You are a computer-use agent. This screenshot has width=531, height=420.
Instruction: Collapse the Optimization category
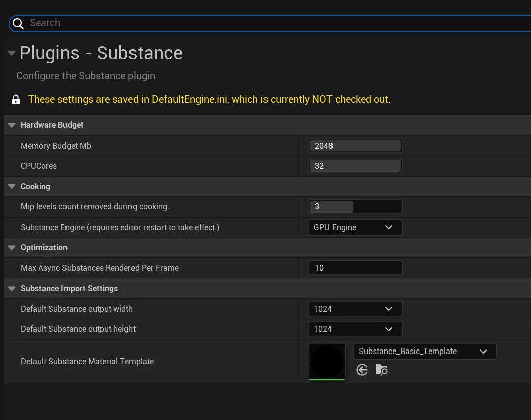(x=12, y=248)
